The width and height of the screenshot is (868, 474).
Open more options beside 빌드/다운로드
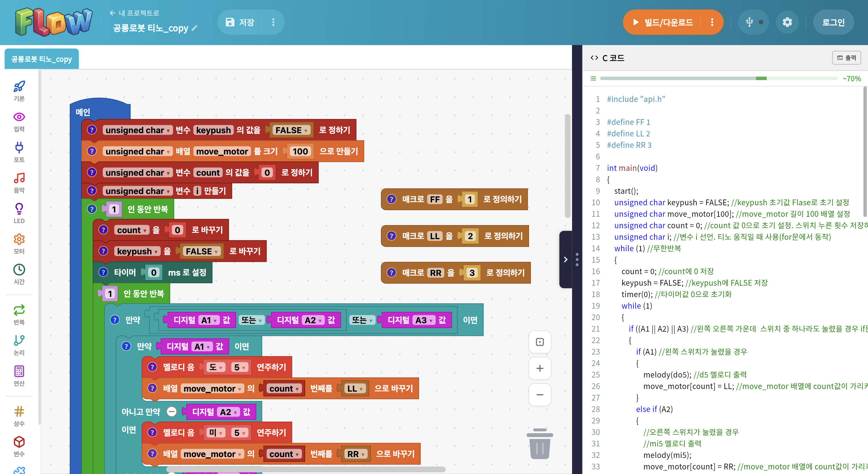(x=712, y=22)
